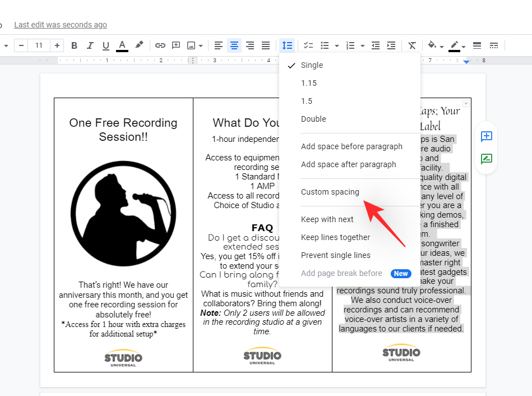Select center alignment
Viewport: 532px width, 396px height.
(234, 45)
